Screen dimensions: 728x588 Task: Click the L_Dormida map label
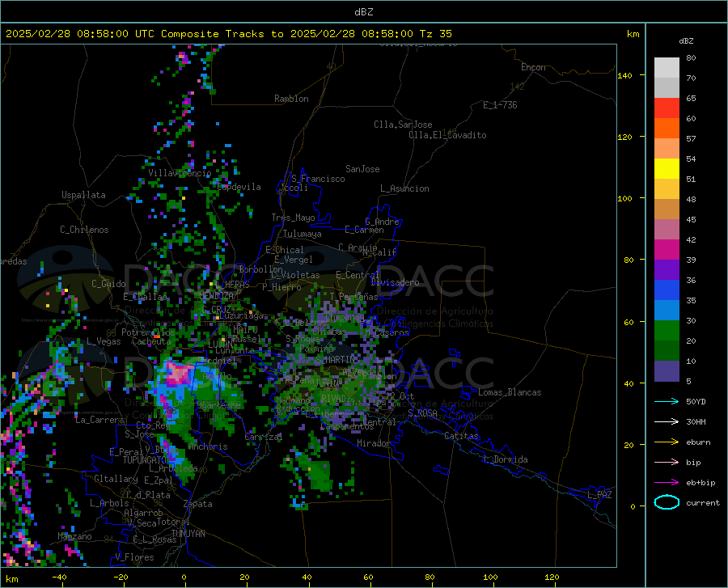click(505, 459)
